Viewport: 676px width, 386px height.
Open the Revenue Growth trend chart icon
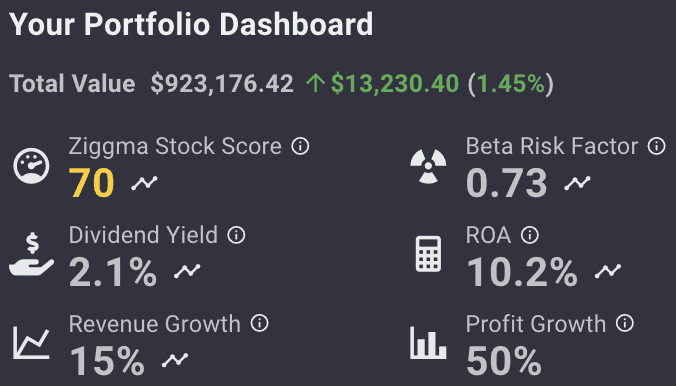point(175,360)
